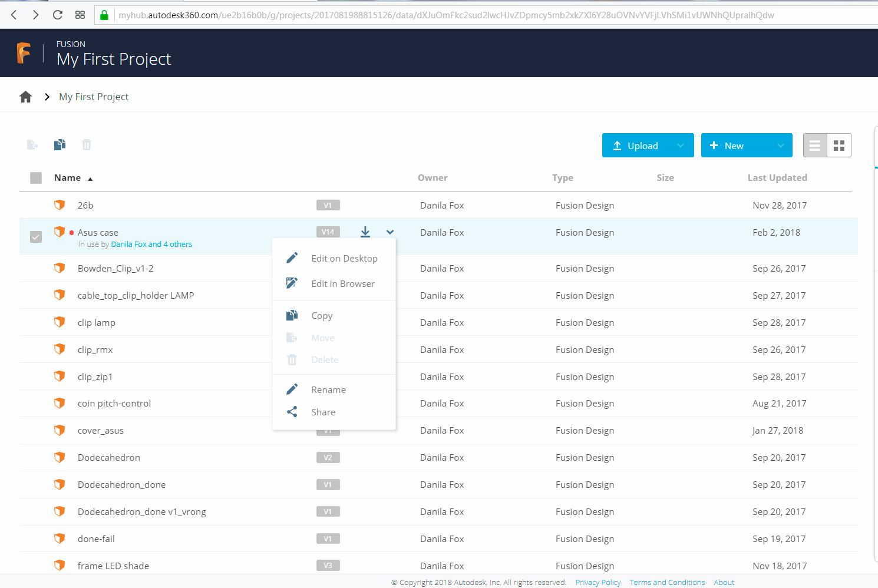The image size is (878, 588).
Task: Expand the Upload dropdown arrow
Action: pos(681,146)
